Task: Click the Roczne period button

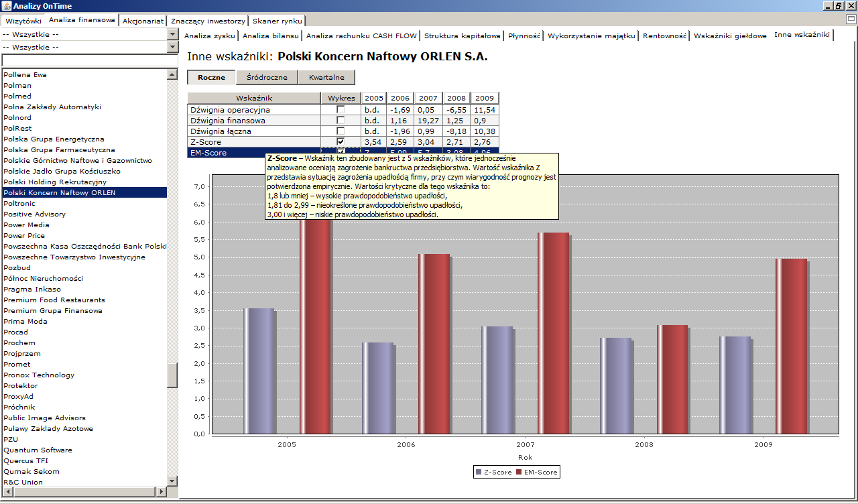Action: tap(211, 77)
